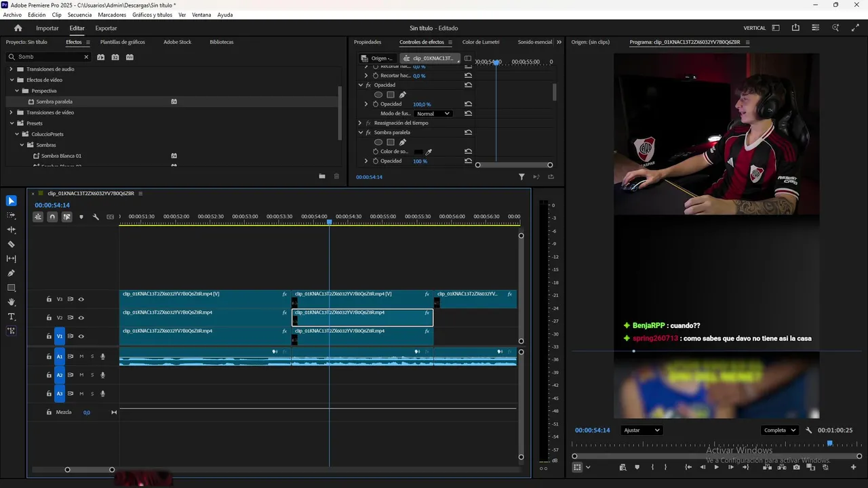868x488 pixels.
Task: Switch to the Bibliotecas tab
Action: [221, 42]
